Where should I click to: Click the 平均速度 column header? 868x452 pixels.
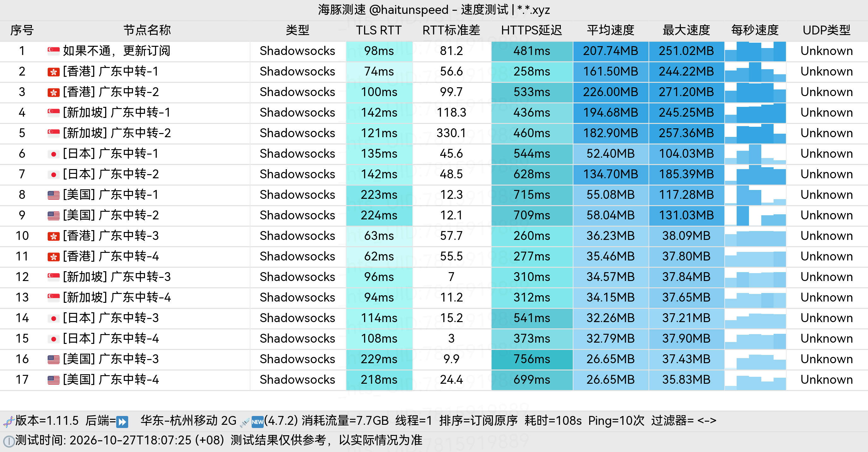(611, 30)
